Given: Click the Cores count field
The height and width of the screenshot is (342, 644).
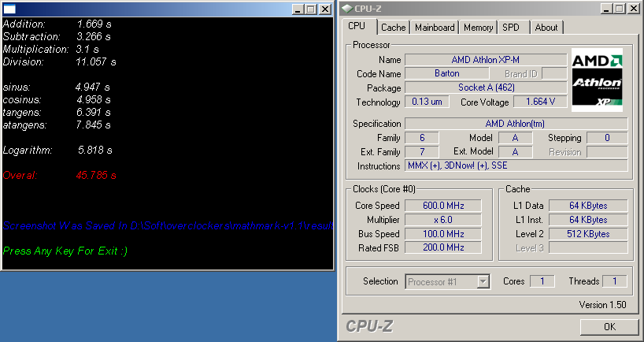Looking at the screenshot, I should (542, 281).
